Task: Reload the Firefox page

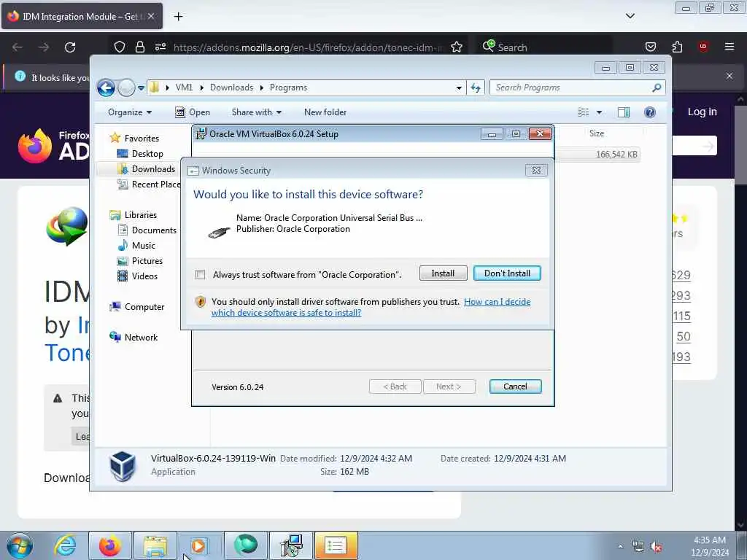Action: 70,47
